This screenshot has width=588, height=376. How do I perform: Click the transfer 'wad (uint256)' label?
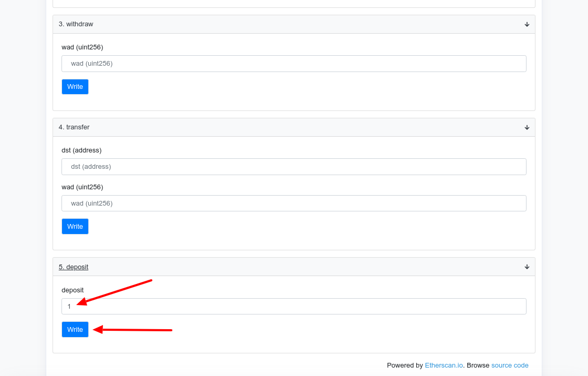coord(82,187)
